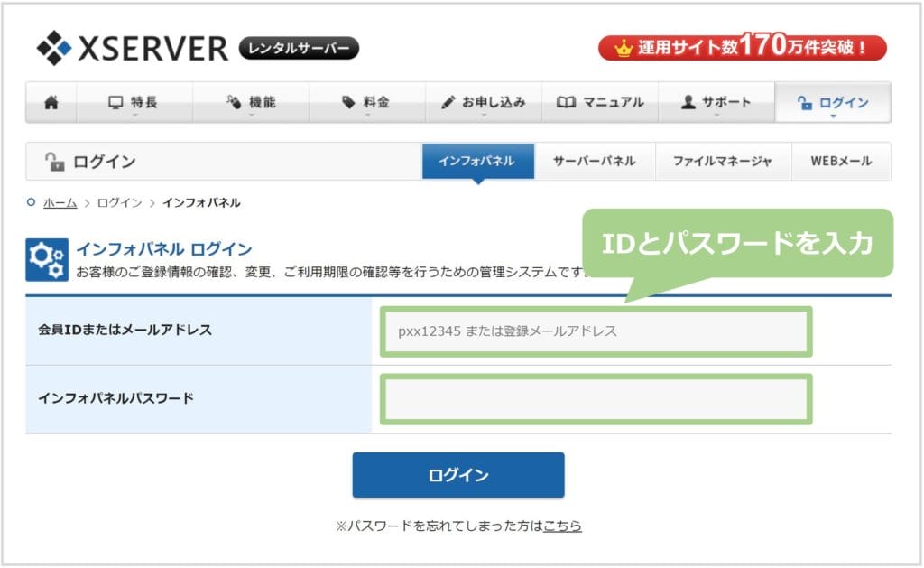Open the 料金 pricing menu

pos(366,103)
